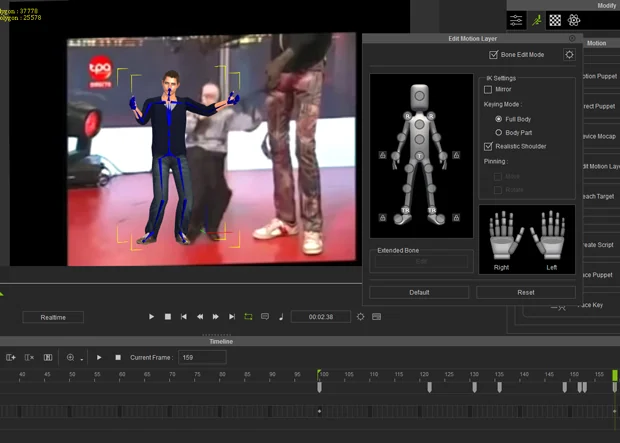Enable the Mirror checkbox
Screen dimensions: 620x443
point(488,90)
